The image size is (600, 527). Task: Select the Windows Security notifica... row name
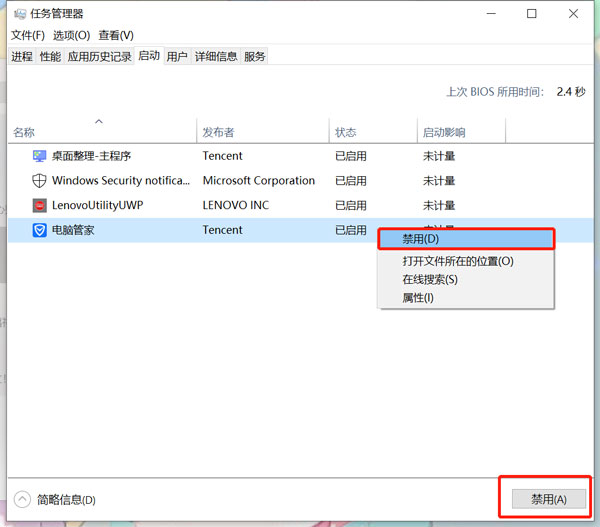click(x=121, y=180)
